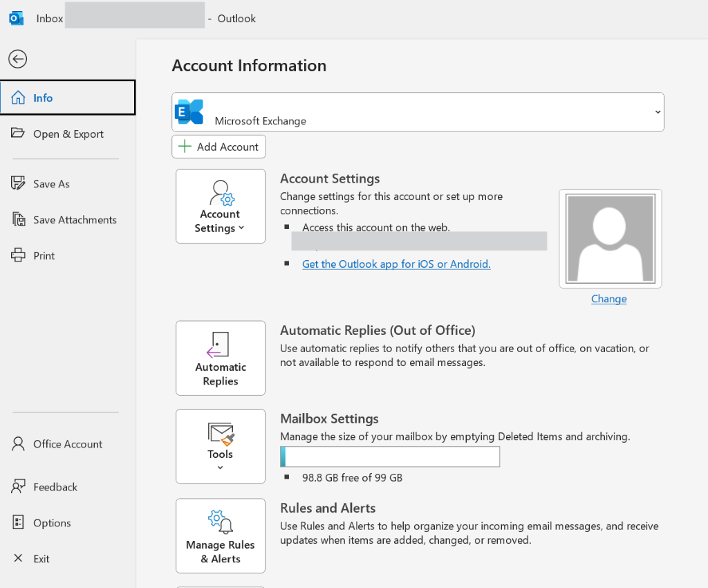Open Manage Rules & Alerts
Image resolution: width=708 pixels, height=588 pixels.
[x=220, y=535]
